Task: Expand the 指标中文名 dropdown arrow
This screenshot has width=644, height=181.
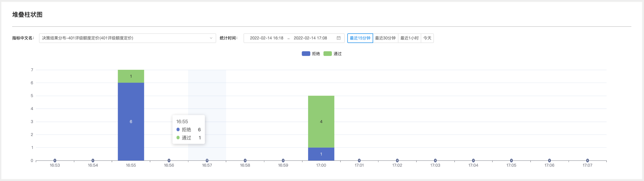Action: 211,38
